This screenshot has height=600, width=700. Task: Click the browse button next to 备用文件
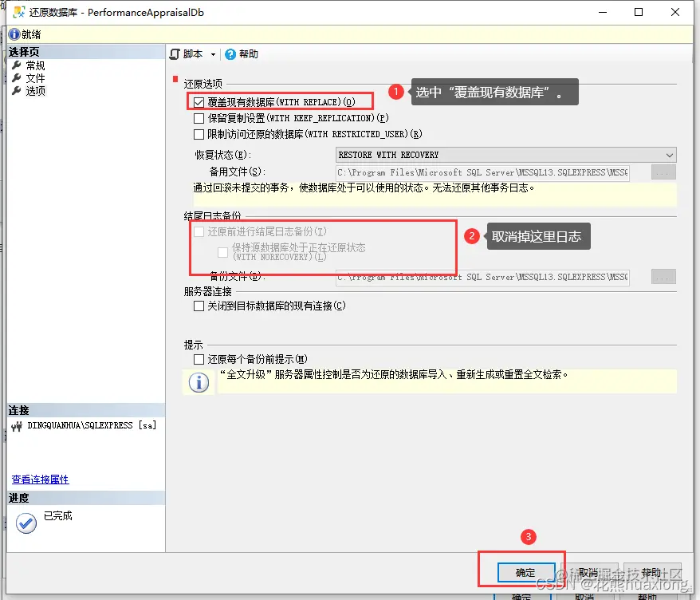pos(663,170)
